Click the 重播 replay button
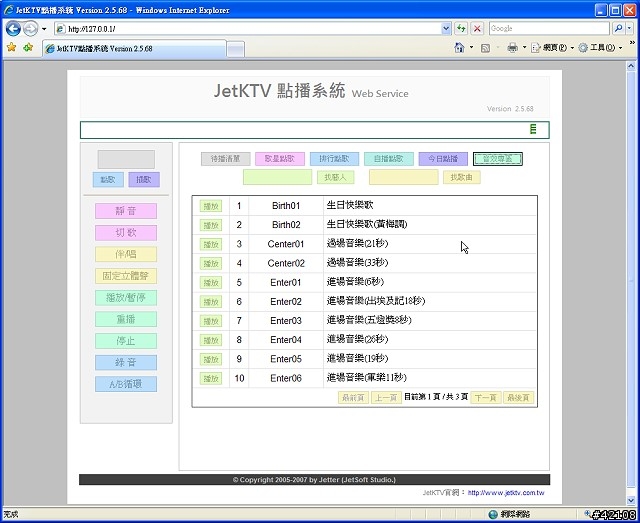 (x=126, y=319)
